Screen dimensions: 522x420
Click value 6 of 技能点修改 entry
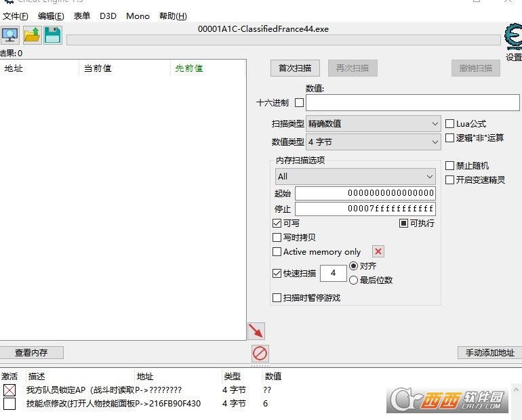tap(265, 404)
